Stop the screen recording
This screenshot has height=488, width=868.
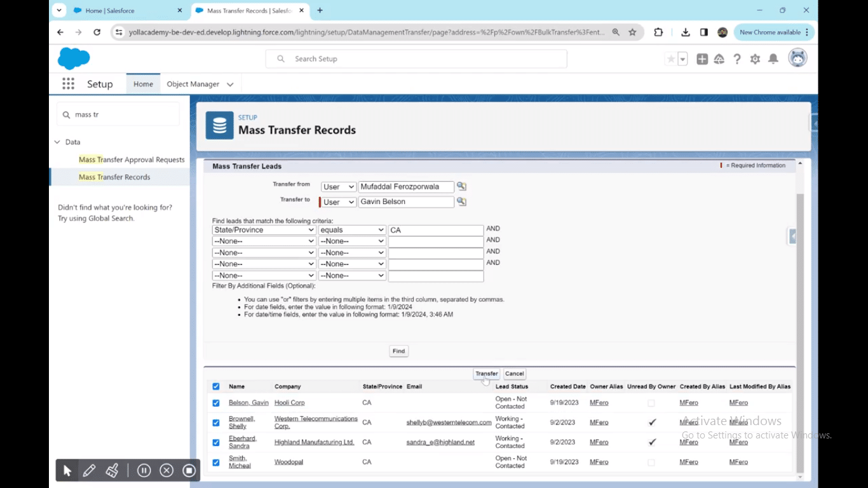click(x=189, y=471)
